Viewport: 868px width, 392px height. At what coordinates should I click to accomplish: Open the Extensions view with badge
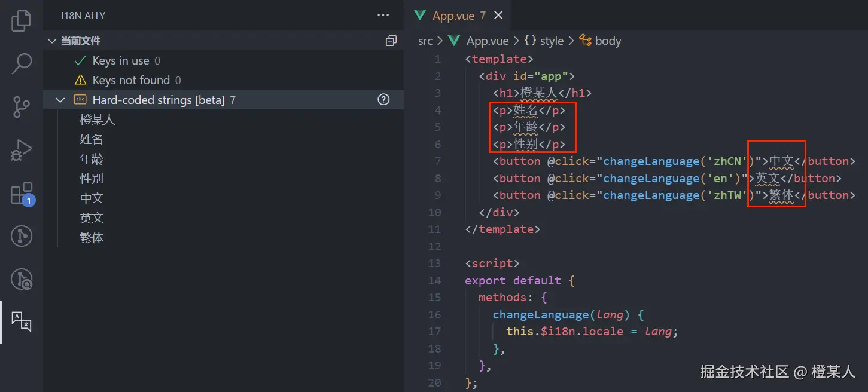(22, 194)
